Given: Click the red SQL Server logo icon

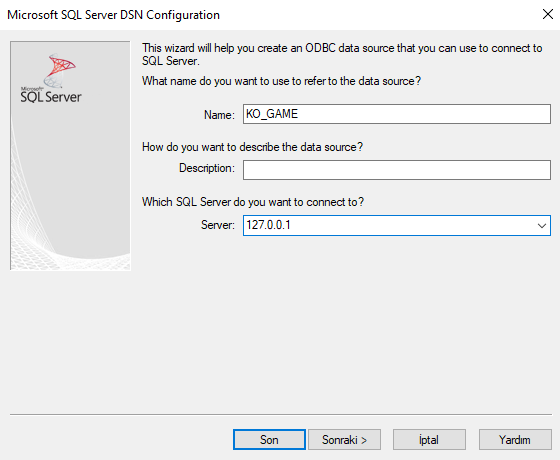Looking at the screenshot, I should point(61,70).
